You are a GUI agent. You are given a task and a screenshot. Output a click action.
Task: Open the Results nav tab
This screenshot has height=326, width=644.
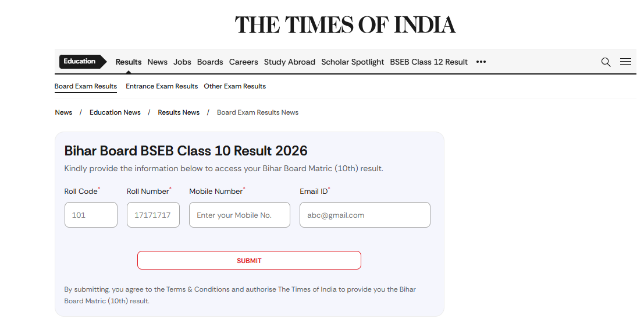(129, 62)
